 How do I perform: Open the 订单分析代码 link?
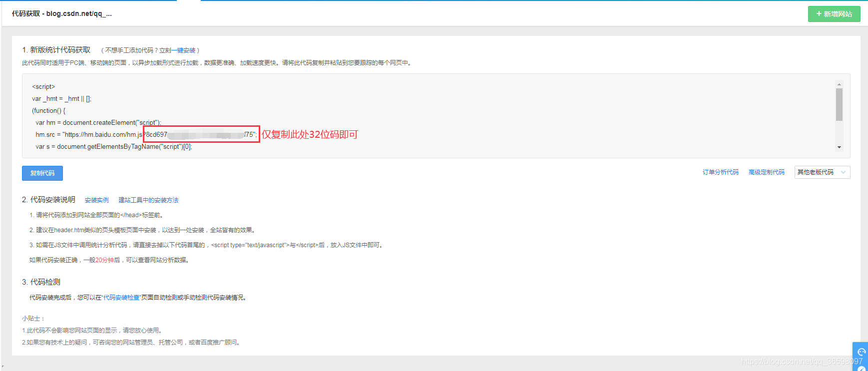pyautogui.click(x=720, y=172)
